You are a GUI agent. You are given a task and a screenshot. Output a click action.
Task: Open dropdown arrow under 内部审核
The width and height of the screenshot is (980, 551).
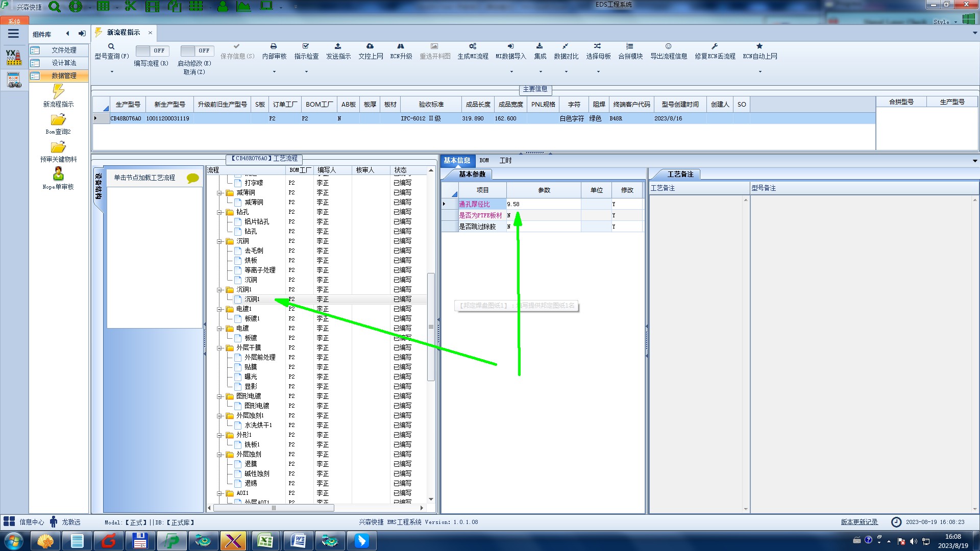coord(274,71)
